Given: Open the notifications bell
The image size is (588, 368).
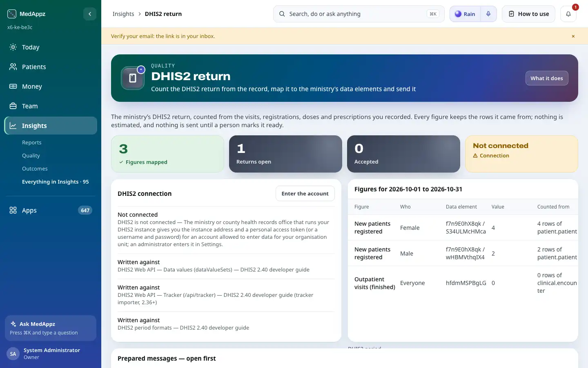Looking at the screenshot, I should [568, 14].
